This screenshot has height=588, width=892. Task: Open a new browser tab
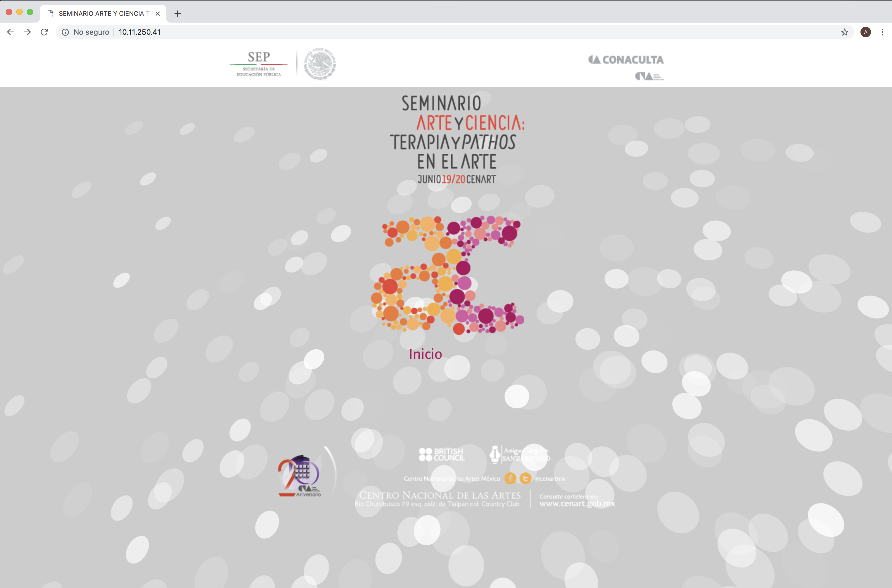(177, 13)
